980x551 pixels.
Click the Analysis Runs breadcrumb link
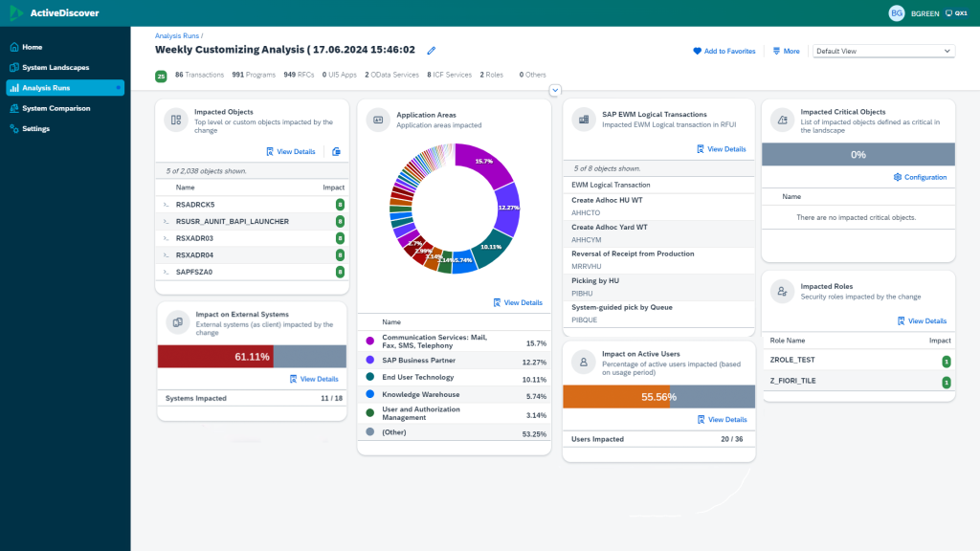(x=177, y=36)
